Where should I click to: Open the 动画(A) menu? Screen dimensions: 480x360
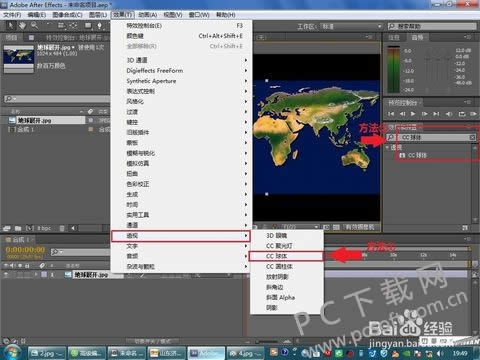click(x=148, y=15)
